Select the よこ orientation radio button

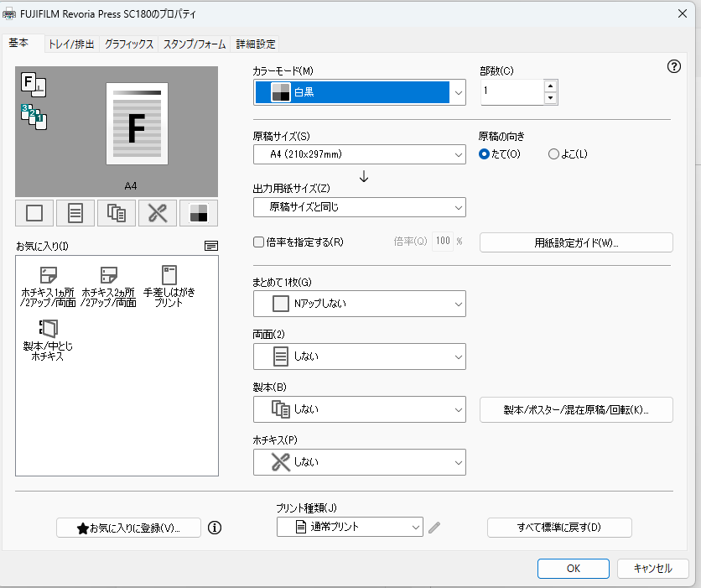click(x=553, y=154)
